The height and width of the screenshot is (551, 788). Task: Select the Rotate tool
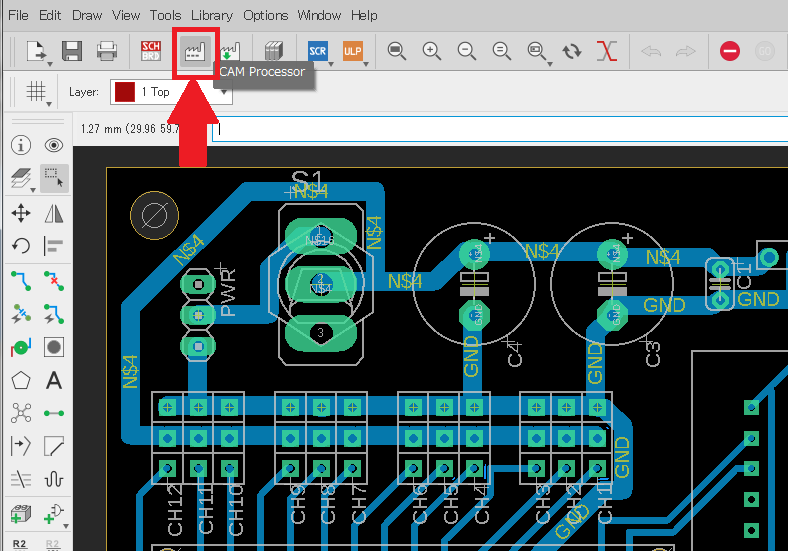[x=21, y=246]
